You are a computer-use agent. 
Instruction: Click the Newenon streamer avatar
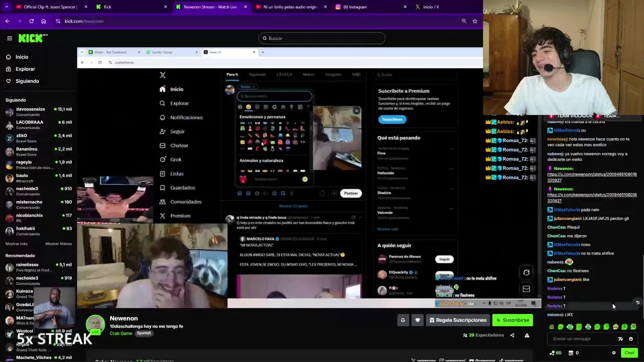(x=95, y=324)
